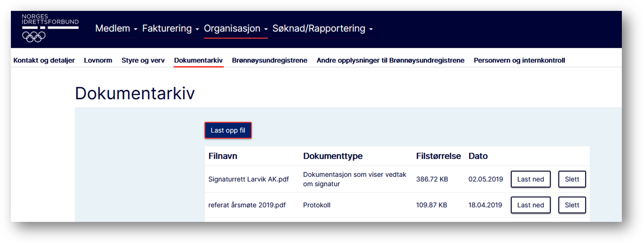This screenshot has width=644, height=244.
Task: Click the Protokoll document type cell
Action: click(317, 205)
